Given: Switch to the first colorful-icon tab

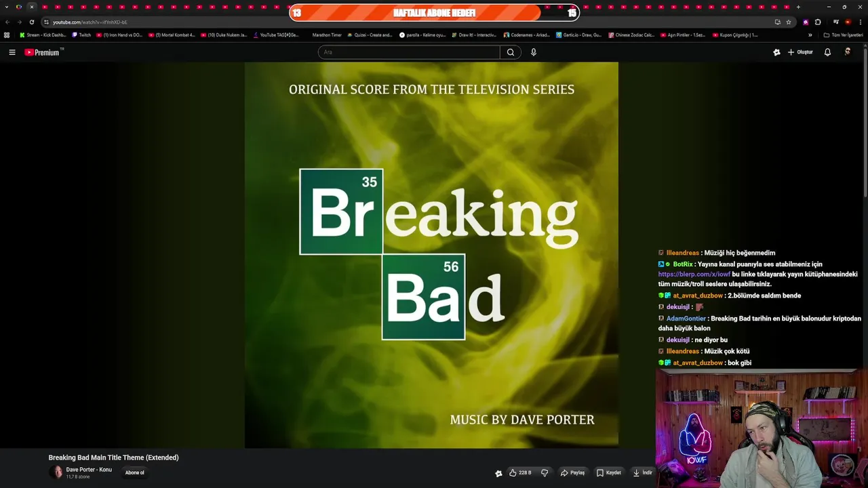Looking at the screenshot, I should 19,7.
